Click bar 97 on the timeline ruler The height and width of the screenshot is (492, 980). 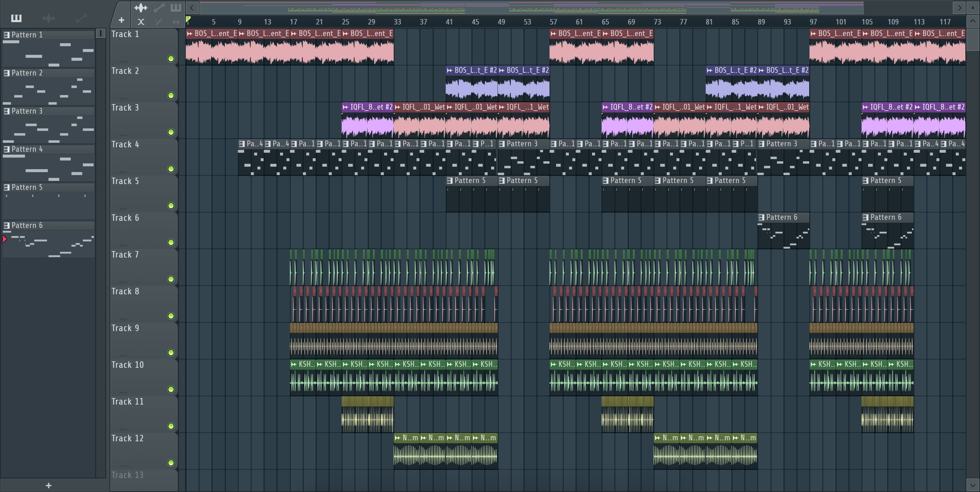[813, 22]
